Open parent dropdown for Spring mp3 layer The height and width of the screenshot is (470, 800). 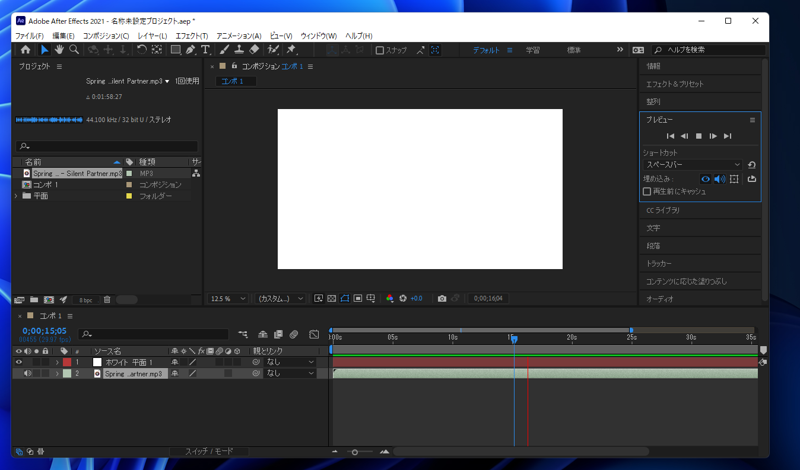click(x=289, y=374)
